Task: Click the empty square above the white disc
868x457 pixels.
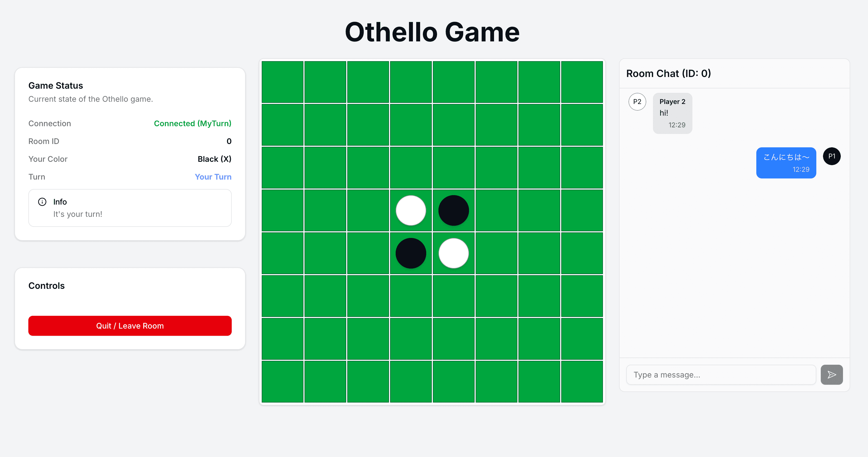Action: point(411,168)
